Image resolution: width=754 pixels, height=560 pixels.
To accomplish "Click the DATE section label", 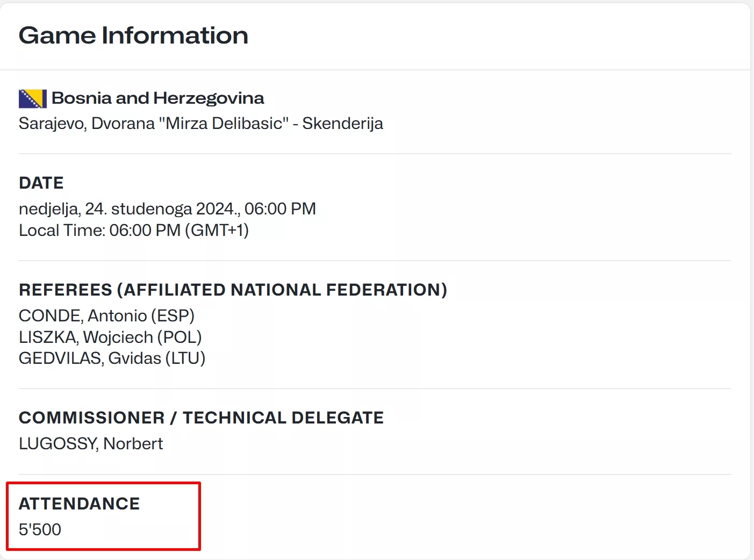I will tap(41, 183).
